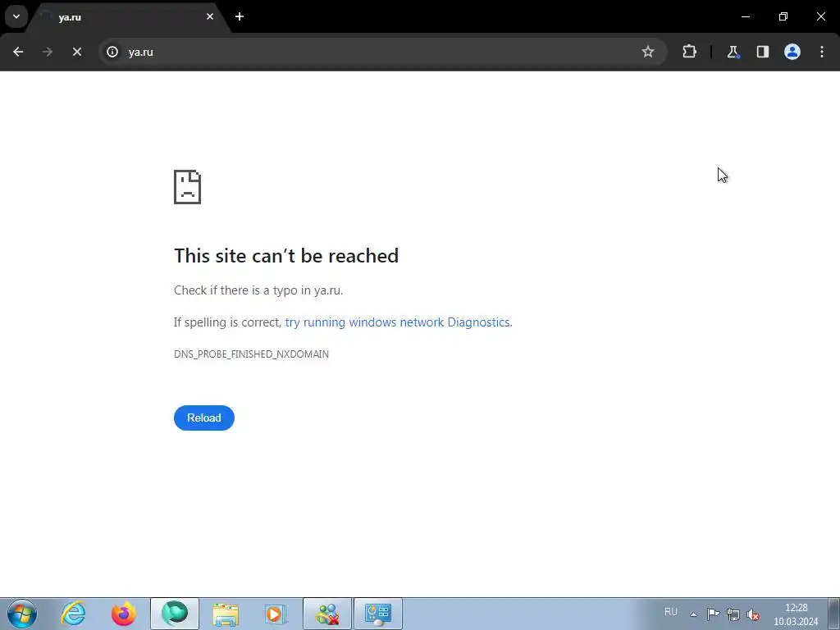Show hidden system tray icons
Viewport: 840px width, 630px height.
(x=693, y=614)
